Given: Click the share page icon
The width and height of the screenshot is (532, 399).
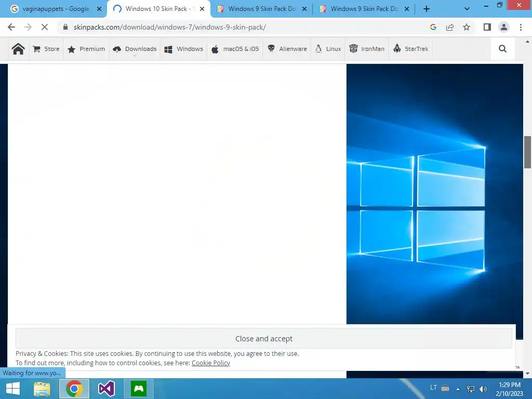Looking at the screenshot, I should coord(450,27).
